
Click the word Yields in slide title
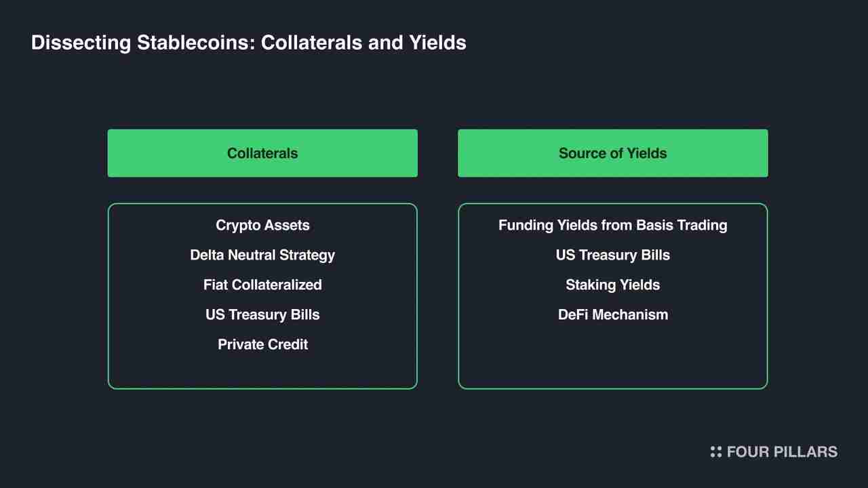437,43
